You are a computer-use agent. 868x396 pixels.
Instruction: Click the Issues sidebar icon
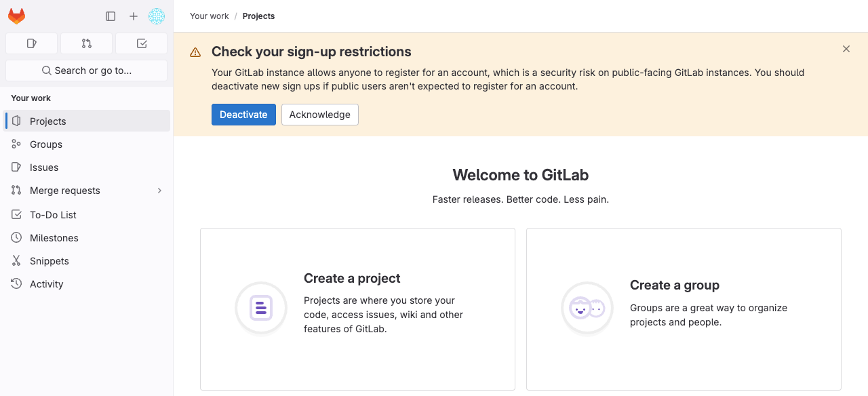16,167
